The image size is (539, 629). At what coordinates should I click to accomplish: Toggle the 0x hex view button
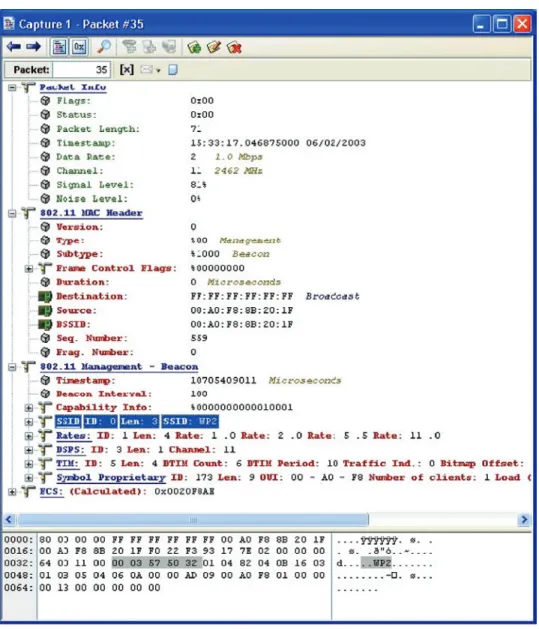79,47
